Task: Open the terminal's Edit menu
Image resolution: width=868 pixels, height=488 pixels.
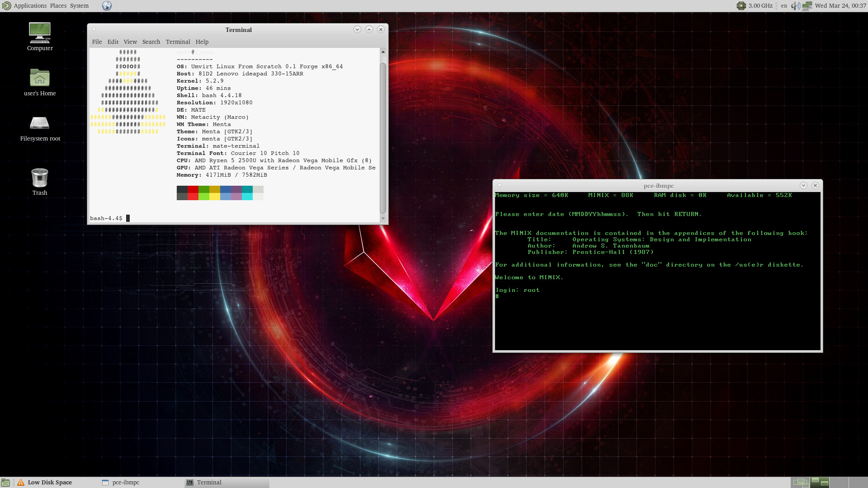Action: 113,42
